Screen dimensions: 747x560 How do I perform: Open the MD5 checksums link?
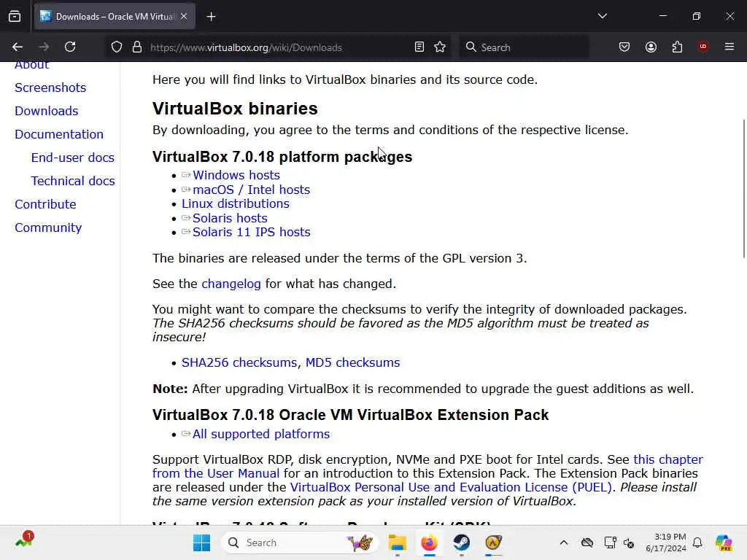pyautogui.click(x=352, y=362)
